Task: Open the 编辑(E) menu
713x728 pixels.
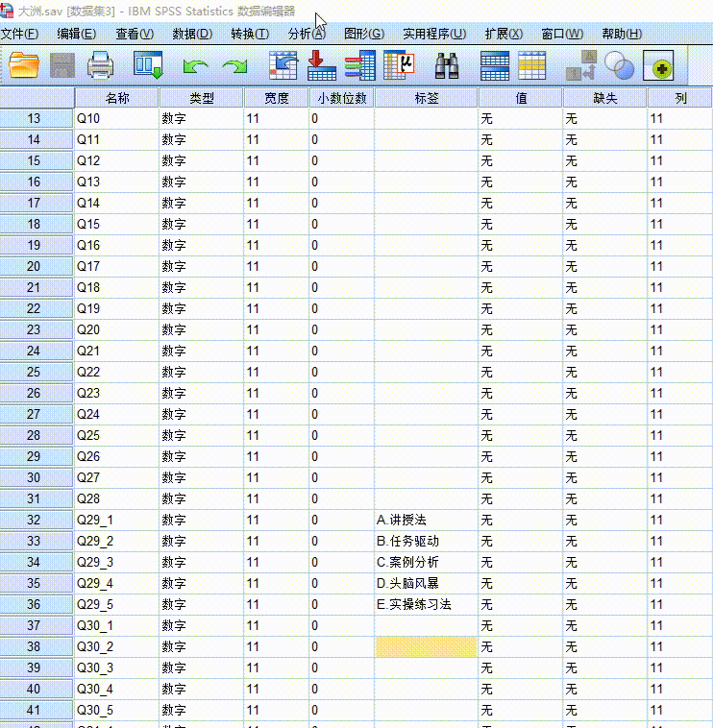Action: tap(77, 34)
